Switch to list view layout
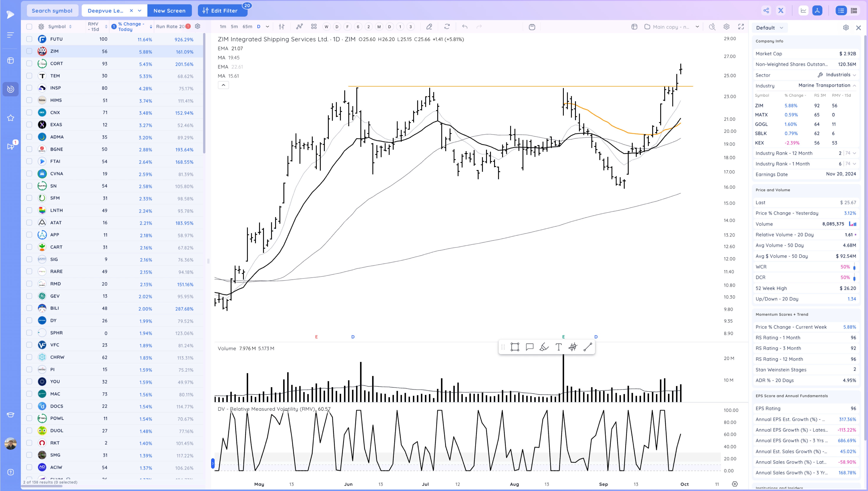Image resolution: width=868 pixels, height=491 pixels. (841, 10)
